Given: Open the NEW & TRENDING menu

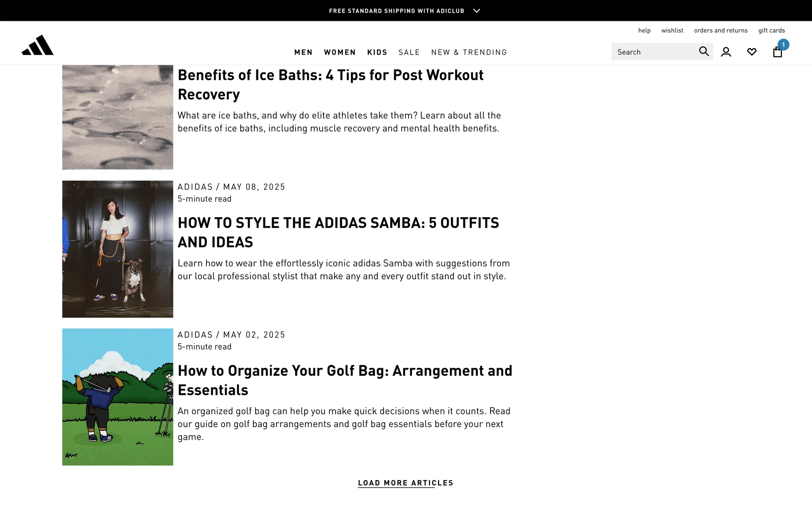Looking at the screenshot, I should (469, 52).
